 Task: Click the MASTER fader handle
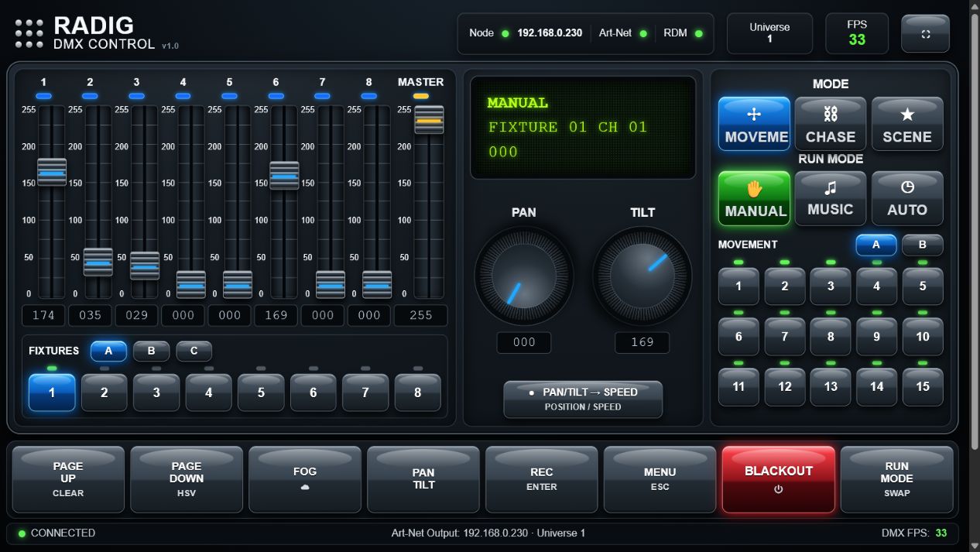pyautogui.click(x=429, y=120)
